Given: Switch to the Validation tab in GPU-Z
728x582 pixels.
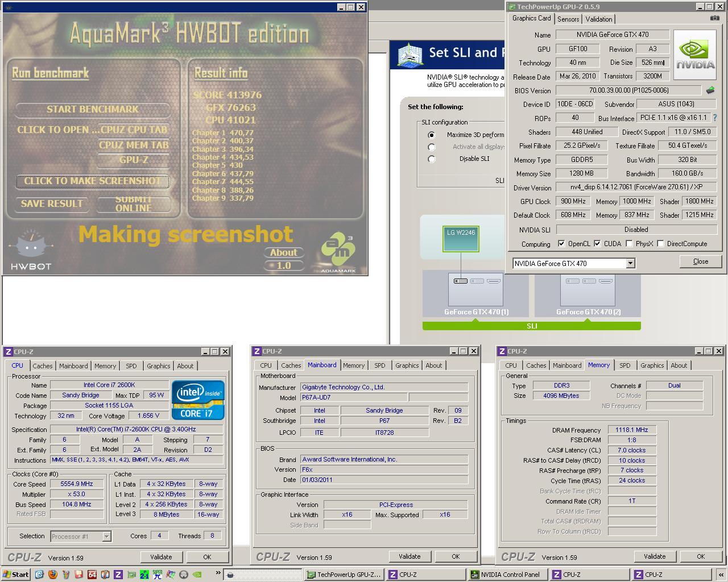Looking at the screenshot, I should pos(599,19).
